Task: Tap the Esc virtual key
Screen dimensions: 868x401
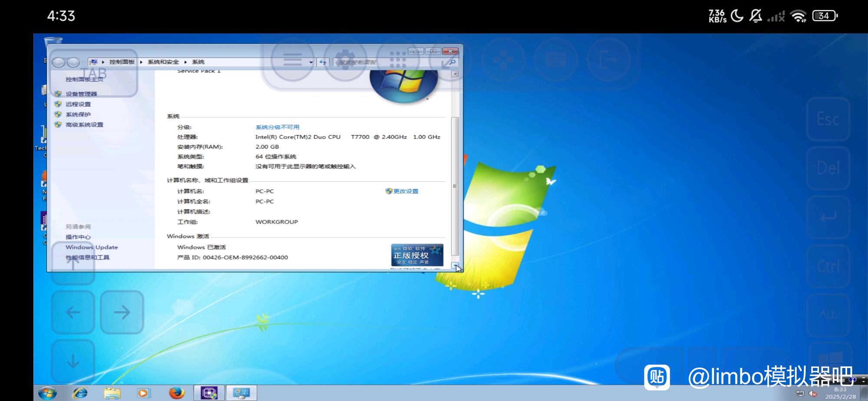Action: (828, 119)
